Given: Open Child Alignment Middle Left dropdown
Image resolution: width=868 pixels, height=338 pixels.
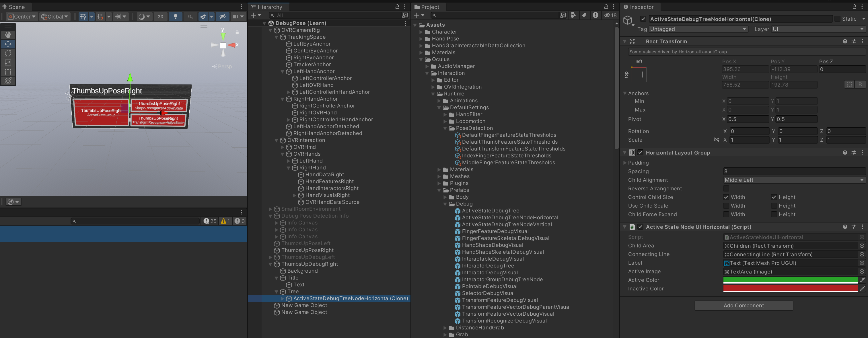Looking at the screenshot, I should click(x=794, y=180).
